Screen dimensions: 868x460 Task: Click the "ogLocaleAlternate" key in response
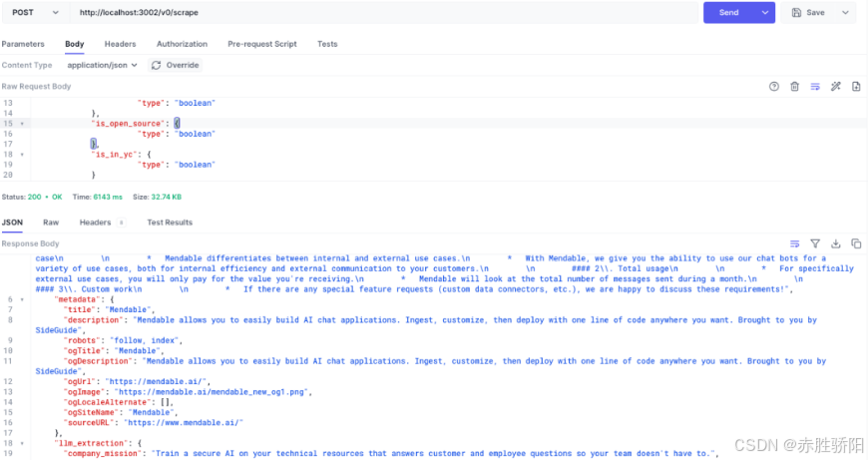coord(108,402)
